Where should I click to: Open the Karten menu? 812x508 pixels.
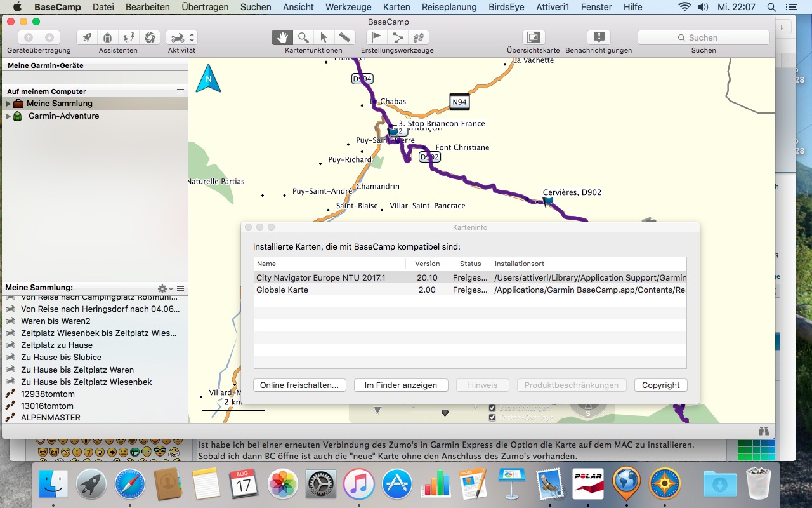(396, 7)
